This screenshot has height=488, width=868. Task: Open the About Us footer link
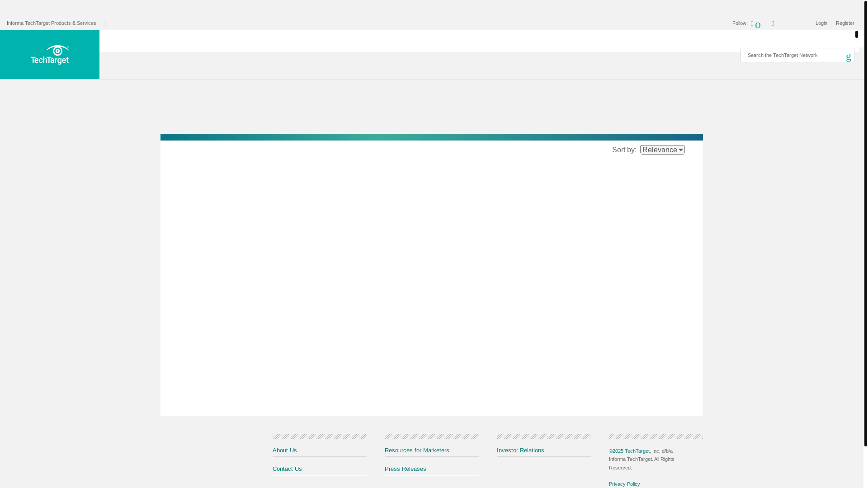(x=285, y=450)
